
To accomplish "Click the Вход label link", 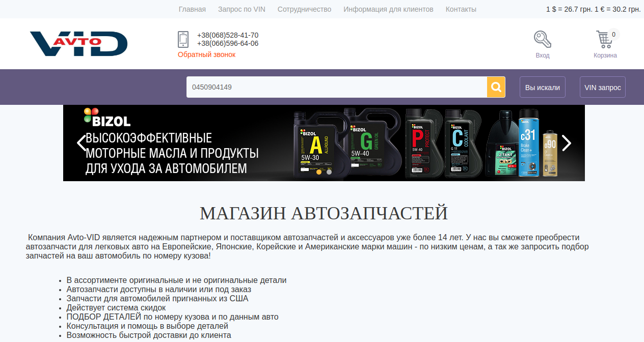I will click(543, 55).
